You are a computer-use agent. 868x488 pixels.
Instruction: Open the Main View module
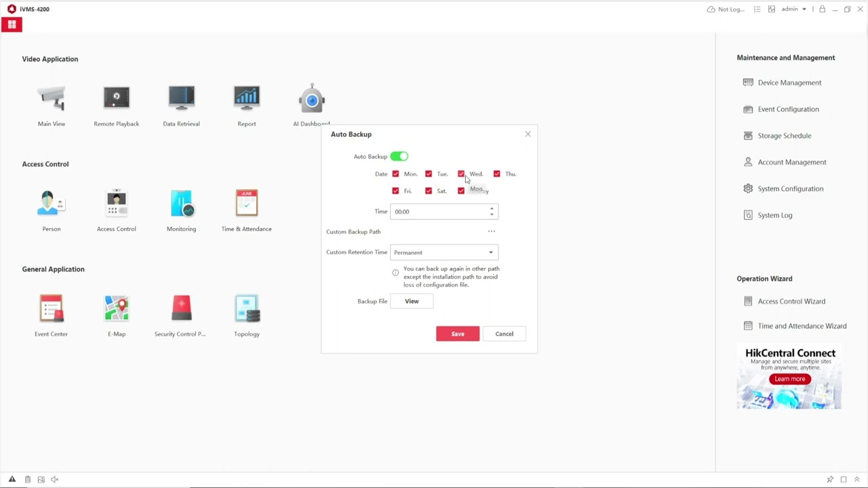pos(52,106)
